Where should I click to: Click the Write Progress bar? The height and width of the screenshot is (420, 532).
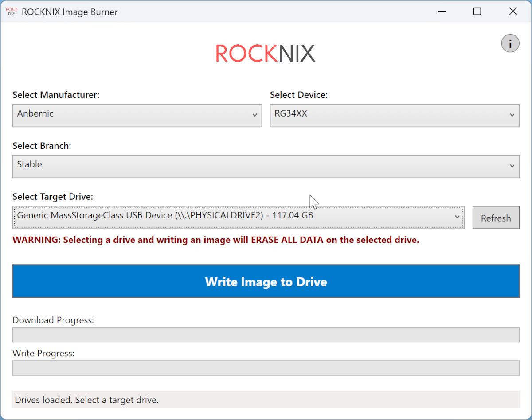click(266, 368)
